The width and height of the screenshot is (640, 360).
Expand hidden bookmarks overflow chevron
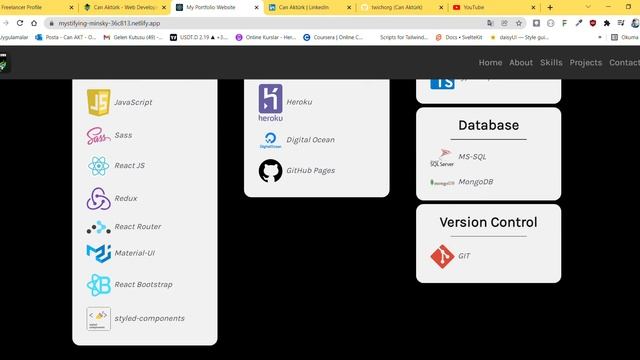(x=600, y=37)
